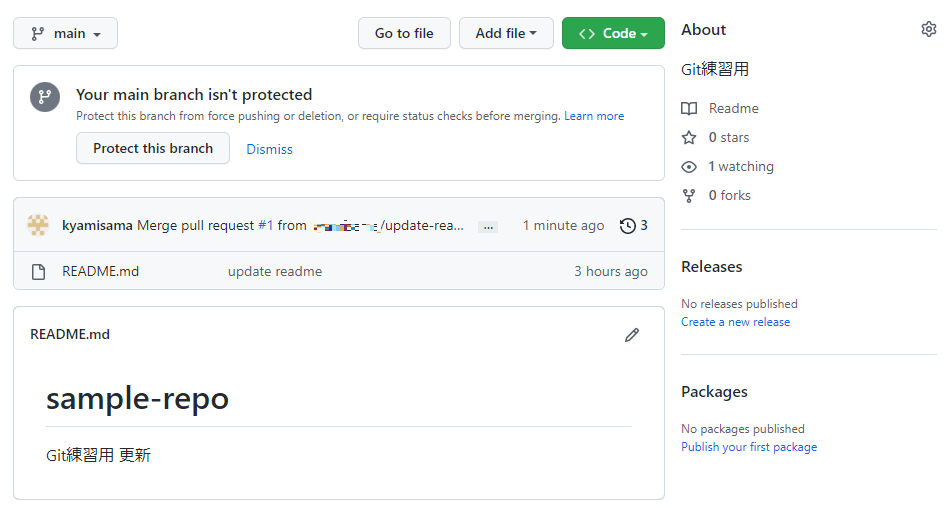Click Create a new release
Image resolution: width=944 pixels, height=515 pixels.
(x=735, y=322)
